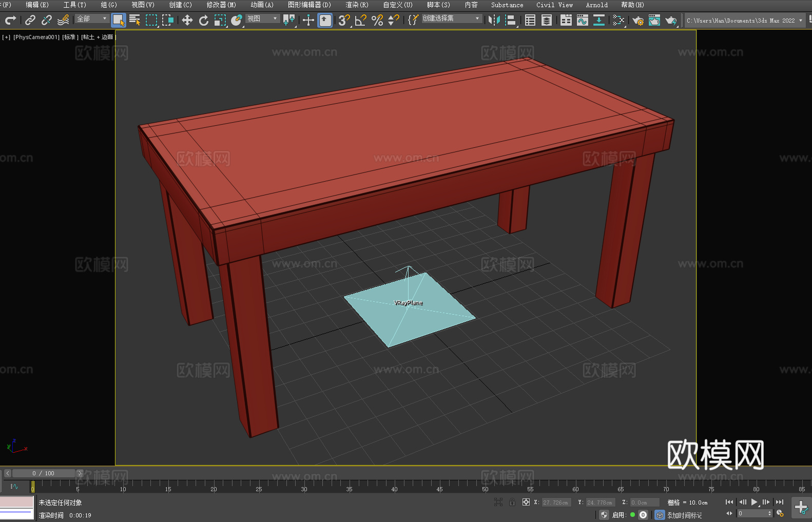Click the Redo arrow icon
The image size is (812, 522).
[x=10, y=20]
